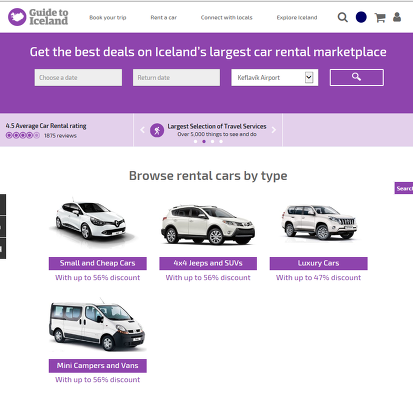The width and height of the screenshot is (413, 411).
Task: Select the second carousel dot
Action: pos(204,142)
